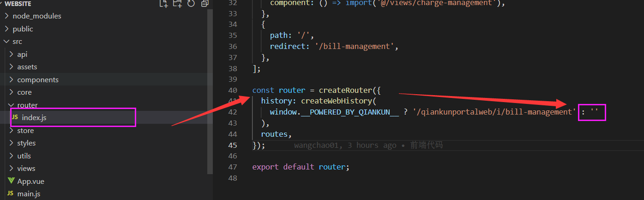Expand the core folder chevron
The image size is (644, 200).
pos(11,92)
